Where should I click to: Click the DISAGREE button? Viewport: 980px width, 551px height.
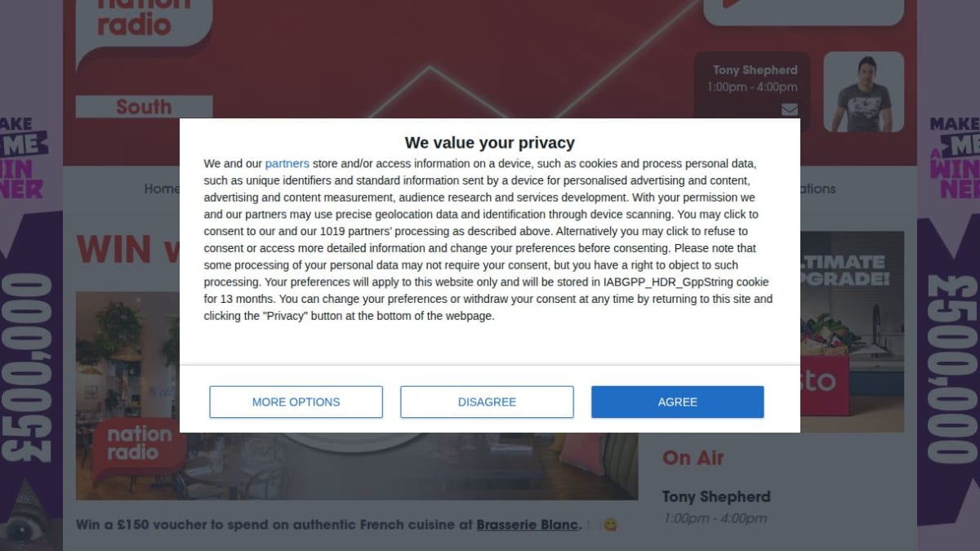coord(487,402)
